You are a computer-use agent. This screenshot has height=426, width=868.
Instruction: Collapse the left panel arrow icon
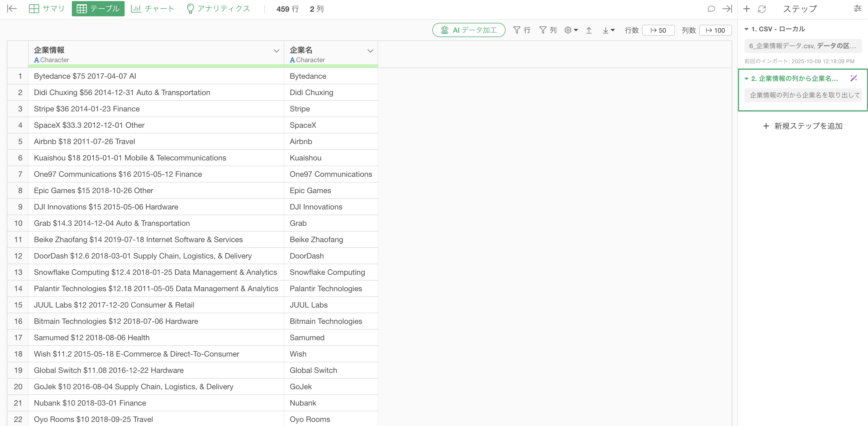point(12,9)
